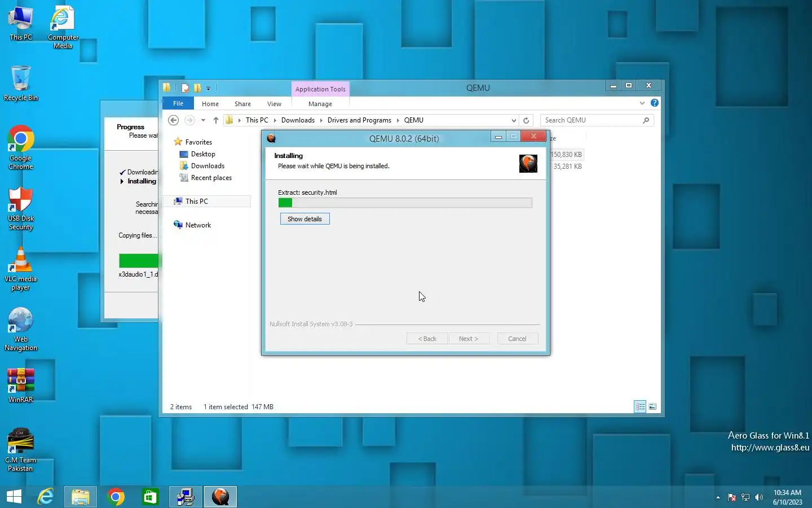Open Action Center flag tray icon

coord(732,497)
